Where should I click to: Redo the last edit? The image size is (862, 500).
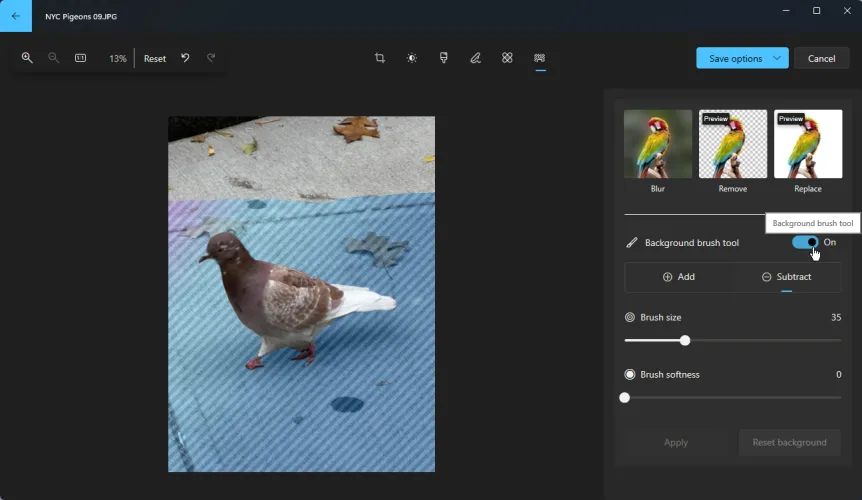[211, 58]
